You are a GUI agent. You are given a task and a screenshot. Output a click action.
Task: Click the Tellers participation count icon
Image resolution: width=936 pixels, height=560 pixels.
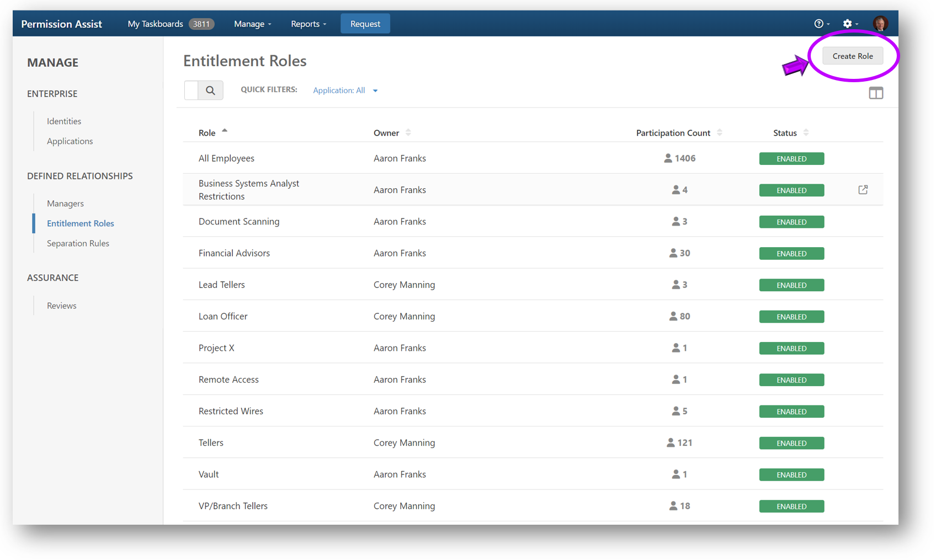pos(671,442)
